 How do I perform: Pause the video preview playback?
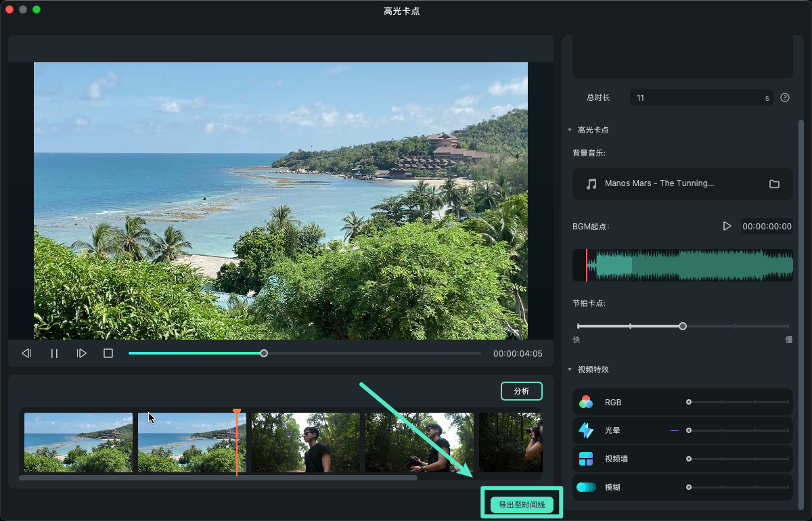click(54, 353)
